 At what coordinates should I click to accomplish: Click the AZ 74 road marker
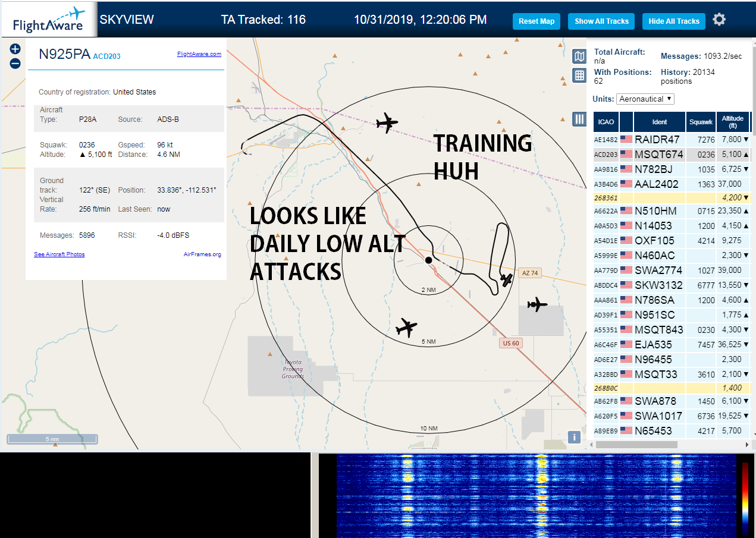pos(529,273)
